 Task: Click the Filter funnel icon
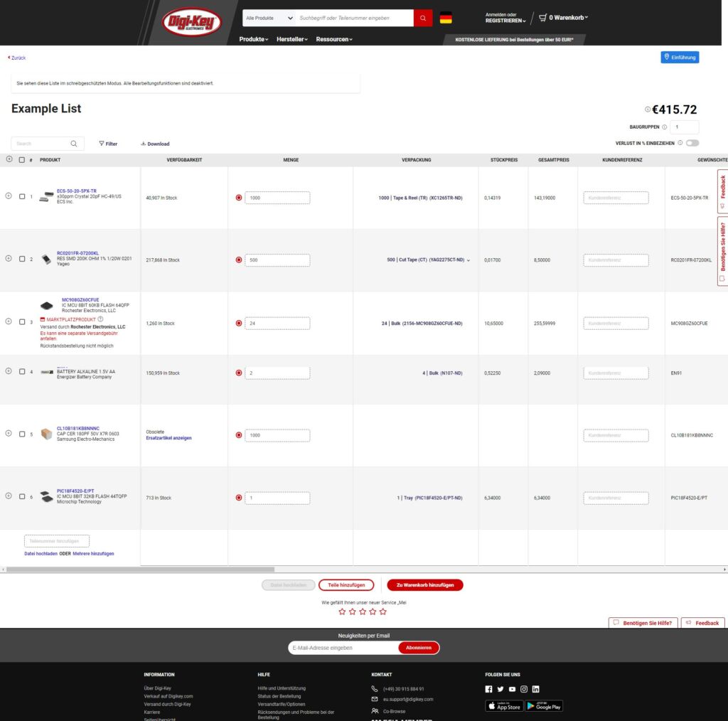(102, 144)
